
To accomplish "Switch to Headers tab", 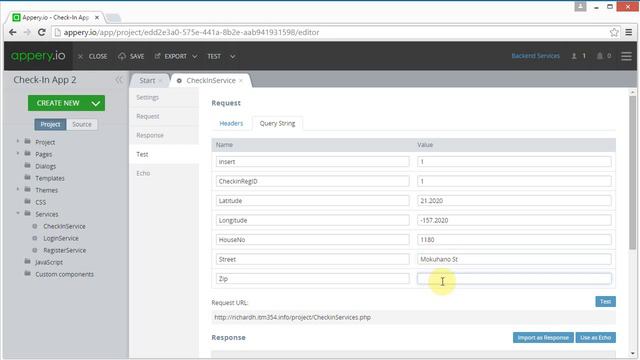I will click(x=231, y=123).
